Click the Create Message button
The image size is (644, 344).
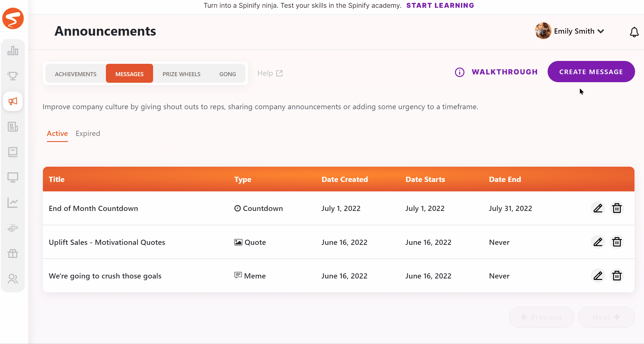coord(591,72)
